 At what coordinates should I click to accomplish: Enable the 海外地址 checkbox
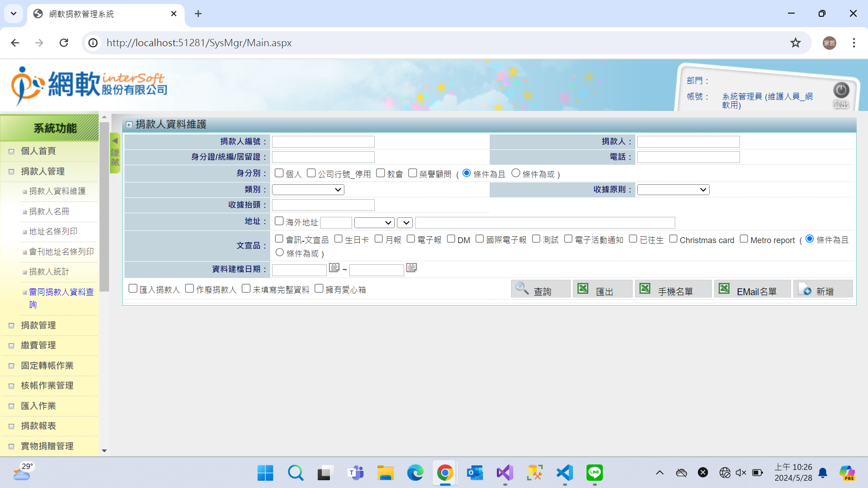tap(279, 221)
